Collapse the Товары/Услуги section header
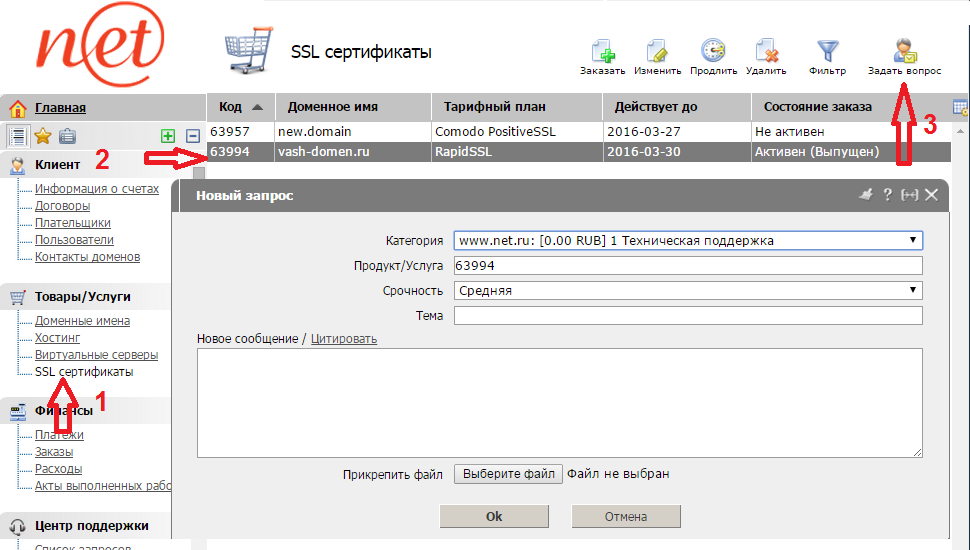This screenshot has width=970, height=550. point(85,297)
